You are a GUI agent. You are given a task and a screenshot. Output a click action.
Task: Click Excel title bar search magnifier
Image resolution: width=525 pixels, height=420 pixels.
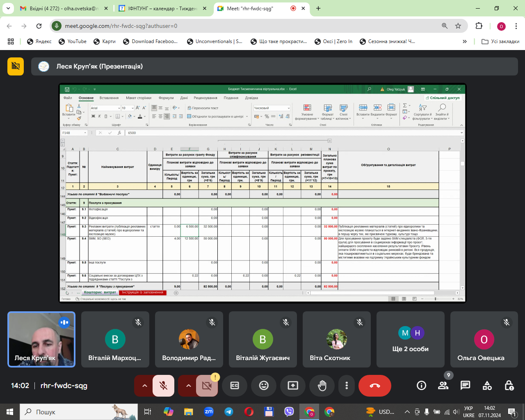tap(369, 89)
